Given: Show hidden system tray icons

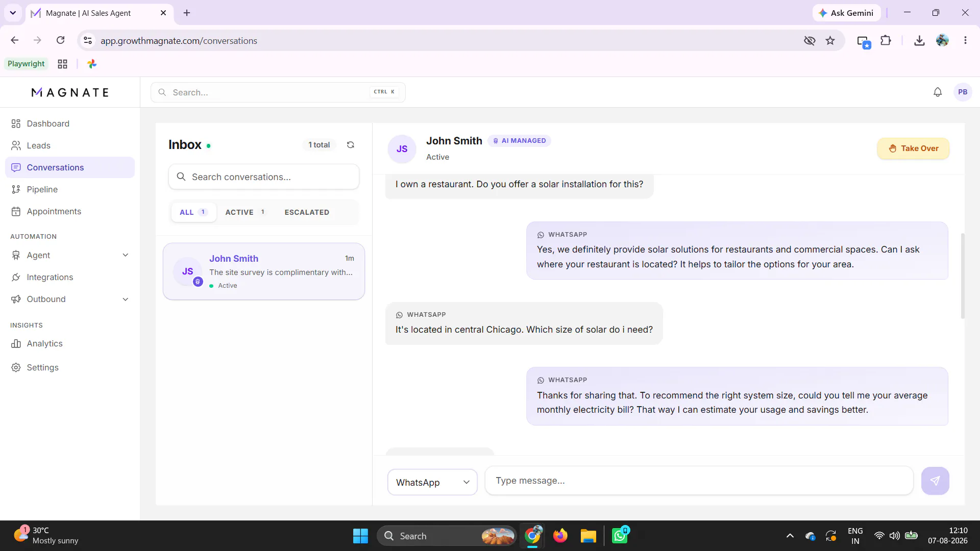Looking at the screenshot, I should [790, 536].
